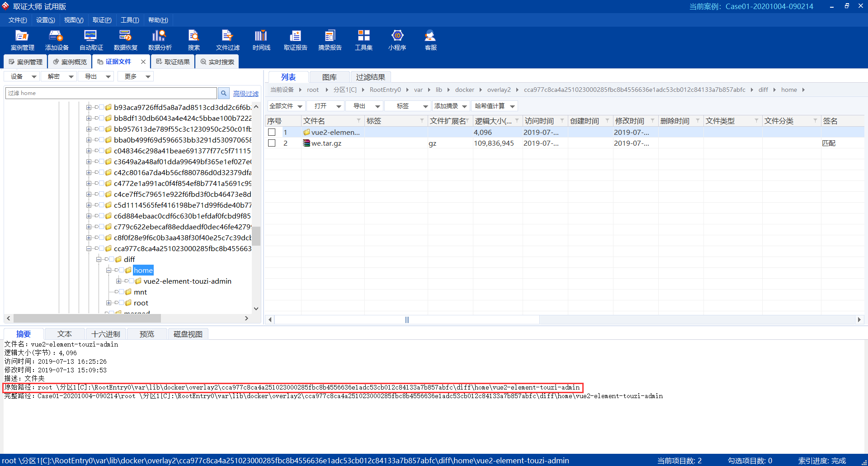Viewport: 868px width, 466px height.
Task: Click filter icon on 修改时间 column header
Action: tap(652, 120)
